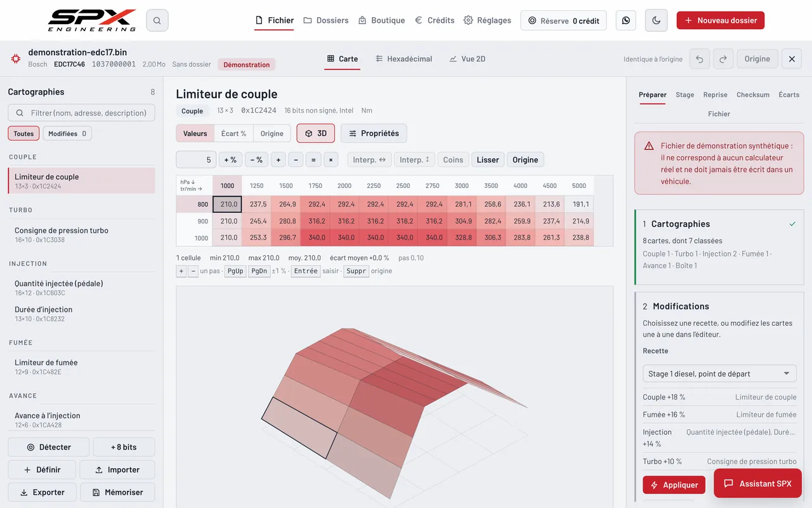Go to Crédits page
The image size is (812, 508).
[435, 20]
